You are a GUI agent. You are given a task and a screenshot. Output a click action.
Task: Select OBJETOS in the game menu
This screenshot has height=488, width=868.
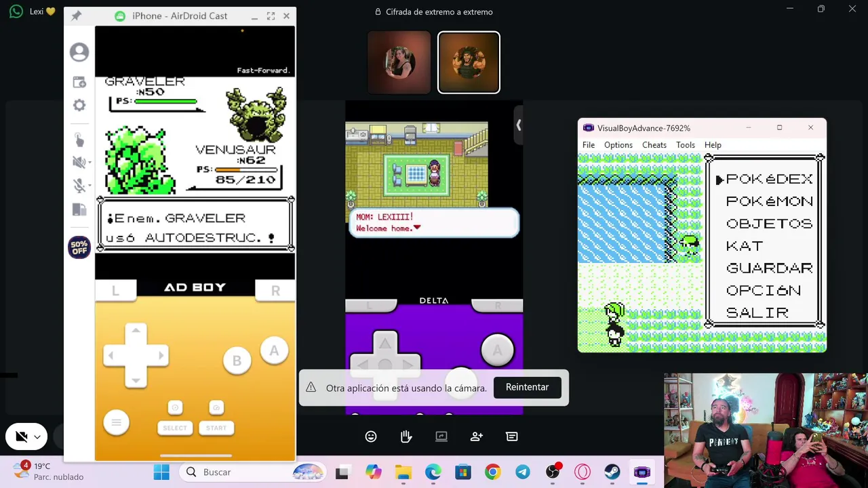pos(769,224)
